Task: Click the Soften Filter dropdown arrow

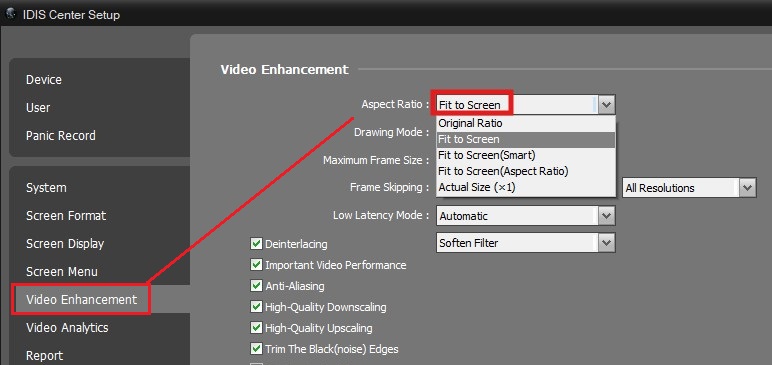Action: [607, 243]
